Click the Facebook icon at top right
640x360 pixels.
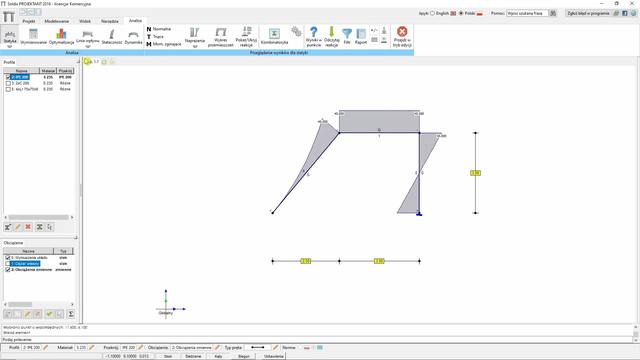624,13
